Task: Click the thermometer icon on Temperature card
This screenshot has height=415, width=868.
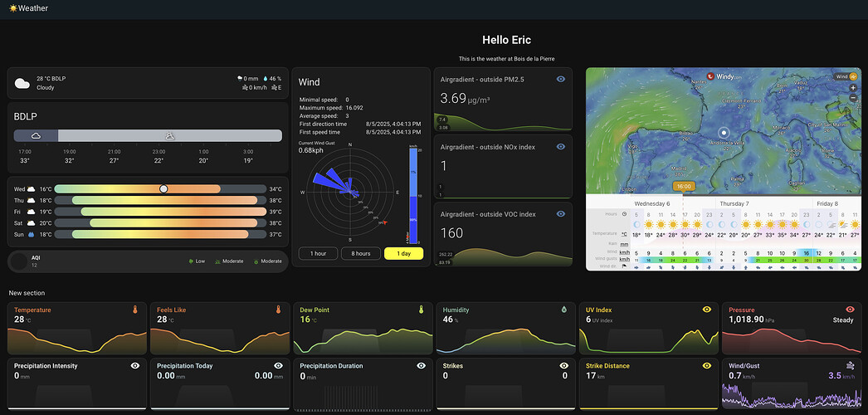Action: [x=135, y=310]
